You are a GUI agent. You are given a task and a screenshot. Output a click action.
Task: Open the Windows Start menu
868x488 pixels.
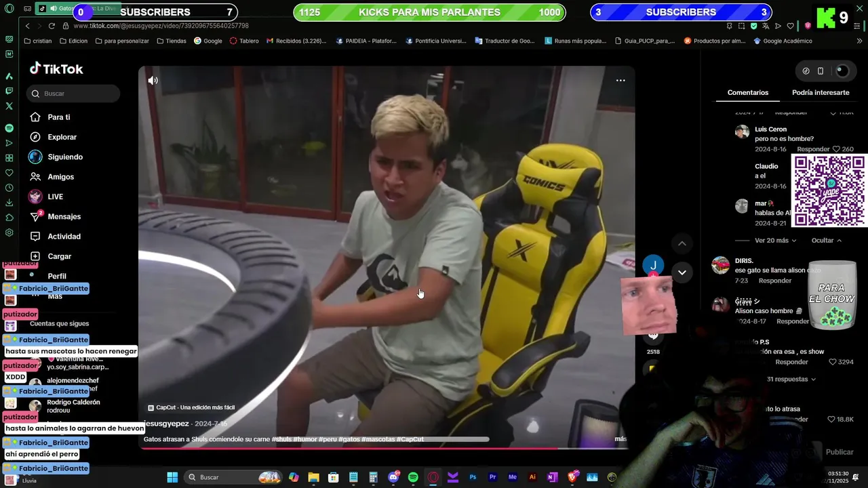point(172,477)
